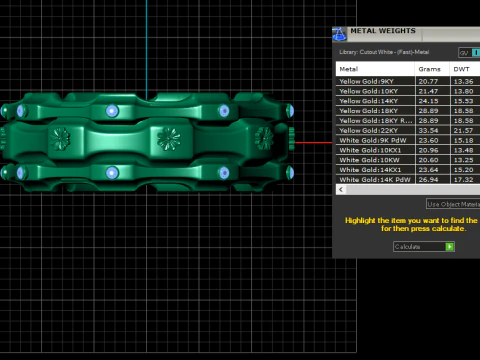Click the green arrow on Calculate

[450, 247]
